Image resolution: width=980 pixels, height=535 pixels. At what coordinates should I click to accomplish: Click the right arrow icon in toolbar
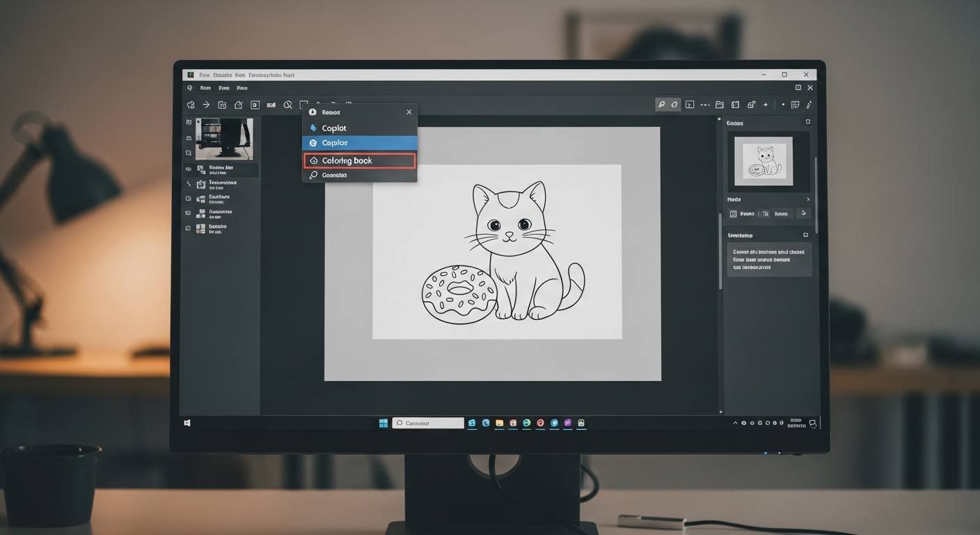pos(206,105)
